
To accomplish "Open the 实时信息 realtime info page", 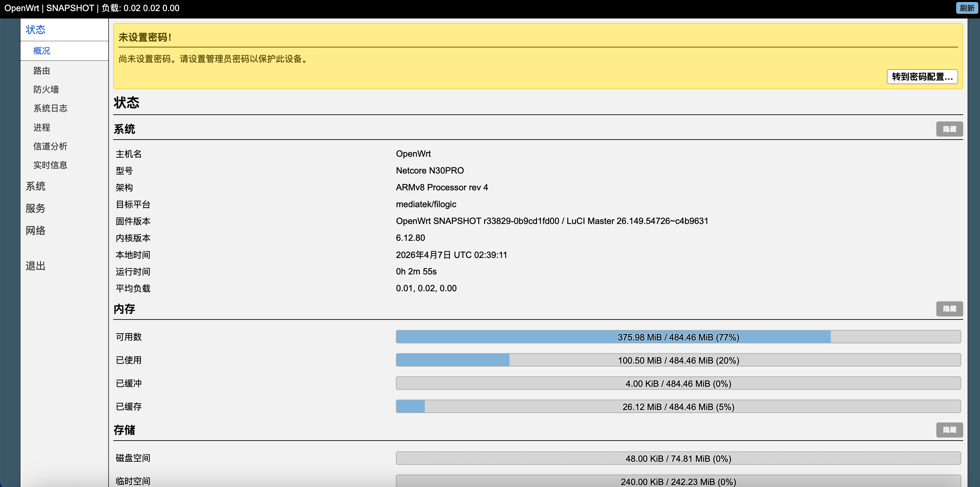I will [x=50, y=165].
